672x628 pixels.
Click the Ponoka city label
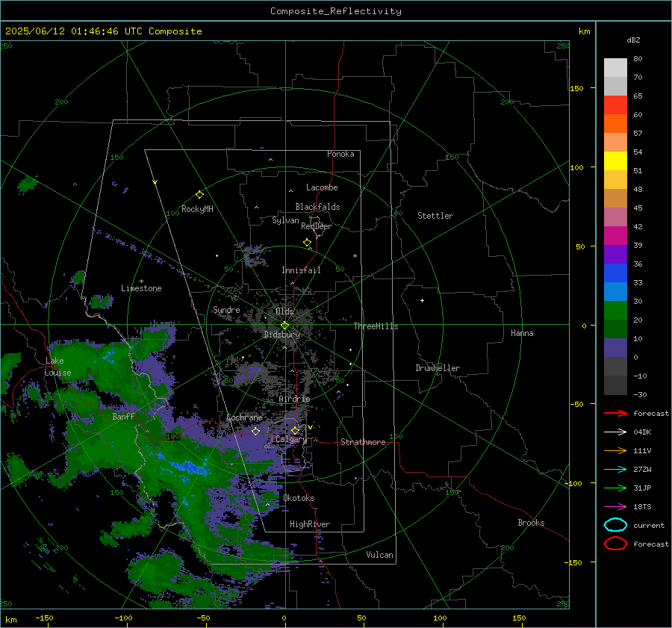coord(340,154)
